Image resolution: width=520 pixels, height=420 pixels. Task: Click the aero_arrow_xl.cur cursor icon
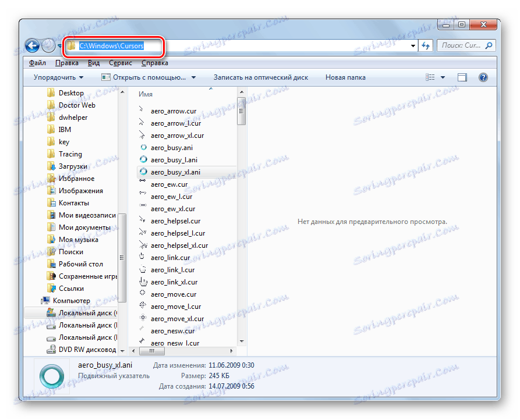click(x=142, y=135)
